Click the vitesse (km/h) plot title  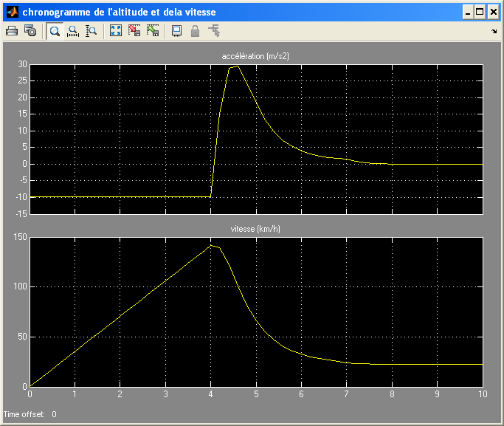255,229
